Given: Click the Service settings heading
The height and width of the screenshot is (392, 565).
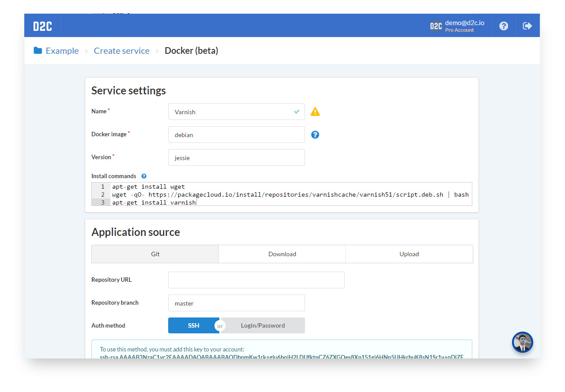Looking at the screenshot, I should pyautogui.click(x=128, y=90).
